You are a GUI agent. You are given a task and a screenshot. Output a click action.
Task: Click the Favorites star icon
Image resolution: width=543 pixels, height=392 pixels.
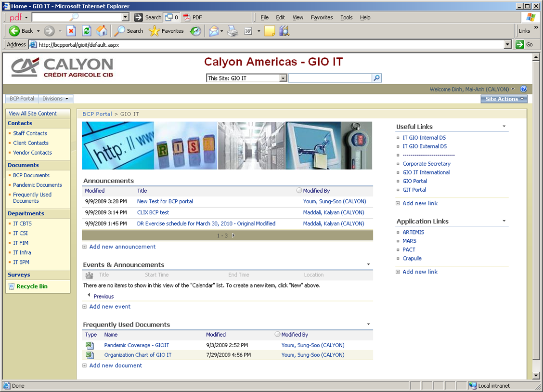(154, 31)
